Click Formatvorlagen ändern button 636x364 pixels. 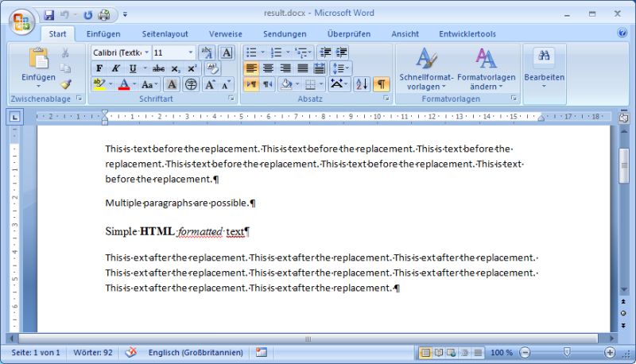(x=487, y=69)
